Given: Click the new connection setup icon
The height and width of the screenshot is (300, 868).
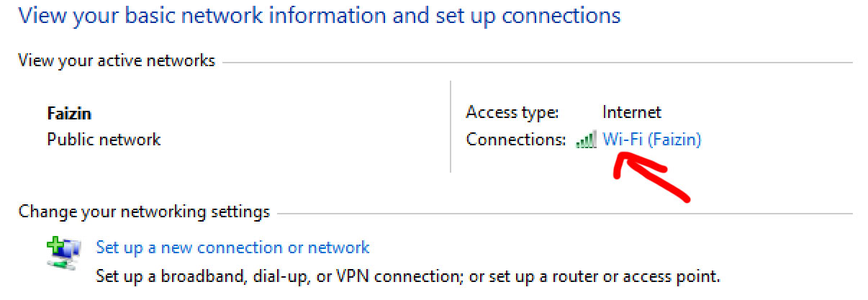Looking at the screenshot, I should coord(63,254).
